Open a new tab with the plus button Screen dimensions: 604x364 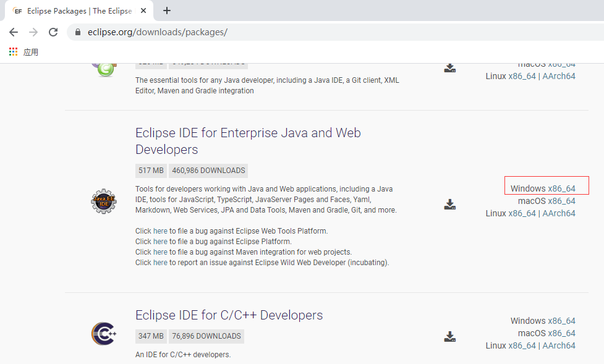(x=167, y=11)
